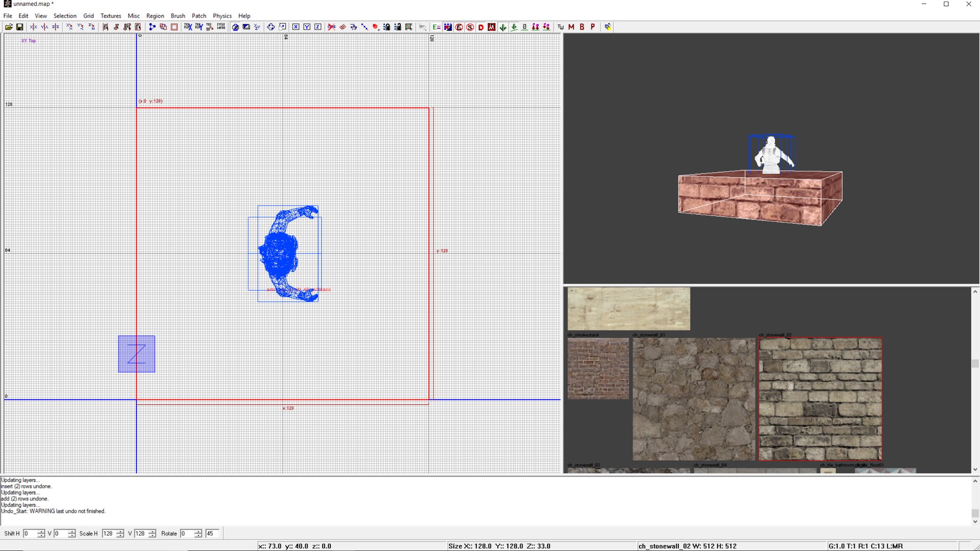Select the ch_stonewall_02 texture thumbnail
Viewport: 980px width, 551px height.
pos(820,399)
